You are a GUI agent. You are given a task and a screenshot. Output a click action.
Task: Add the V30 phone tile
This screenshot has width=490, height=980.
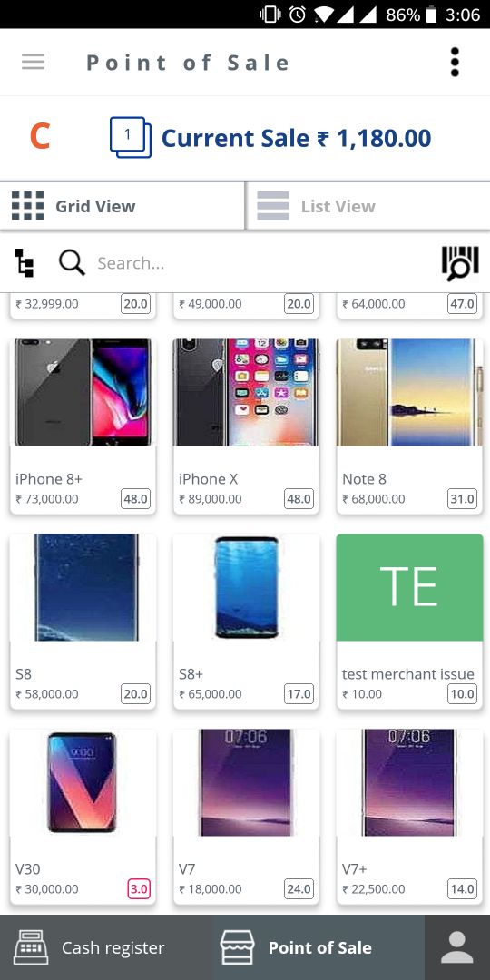tap(83, 817)
